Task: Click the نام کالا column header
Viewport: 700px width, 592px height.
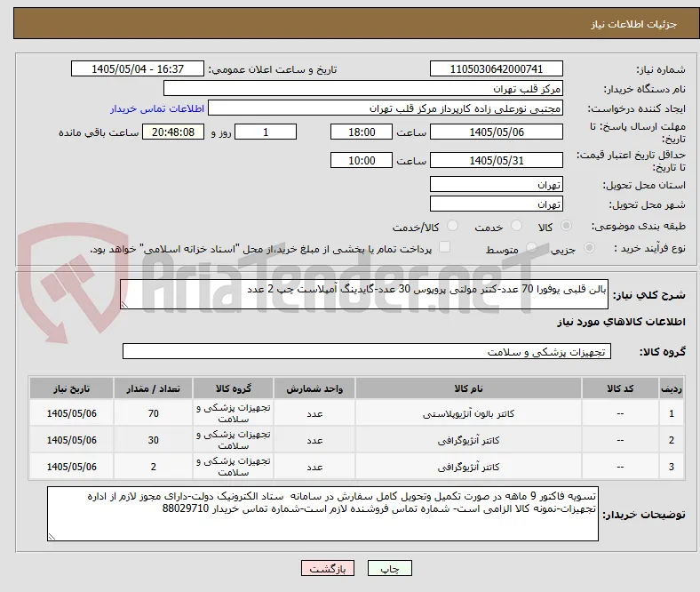Action: (468, 388)
